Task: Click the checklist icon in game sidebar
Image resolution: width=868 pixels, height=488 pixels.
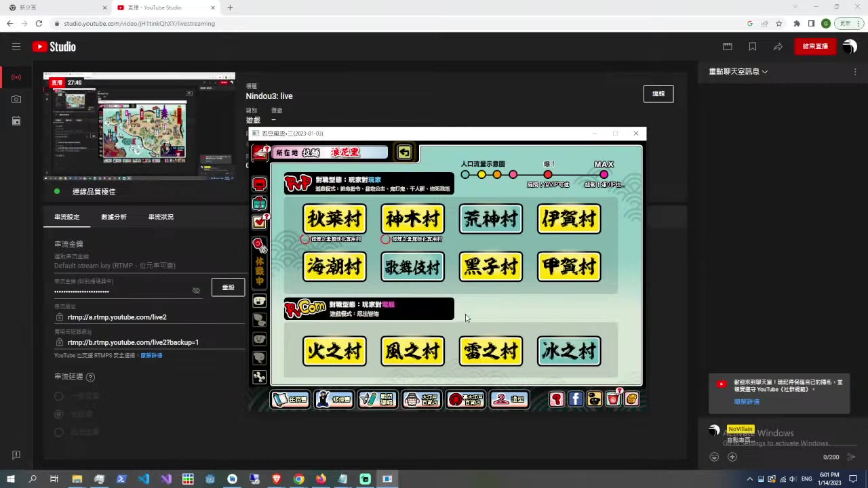Action: (x=259, y=222)
